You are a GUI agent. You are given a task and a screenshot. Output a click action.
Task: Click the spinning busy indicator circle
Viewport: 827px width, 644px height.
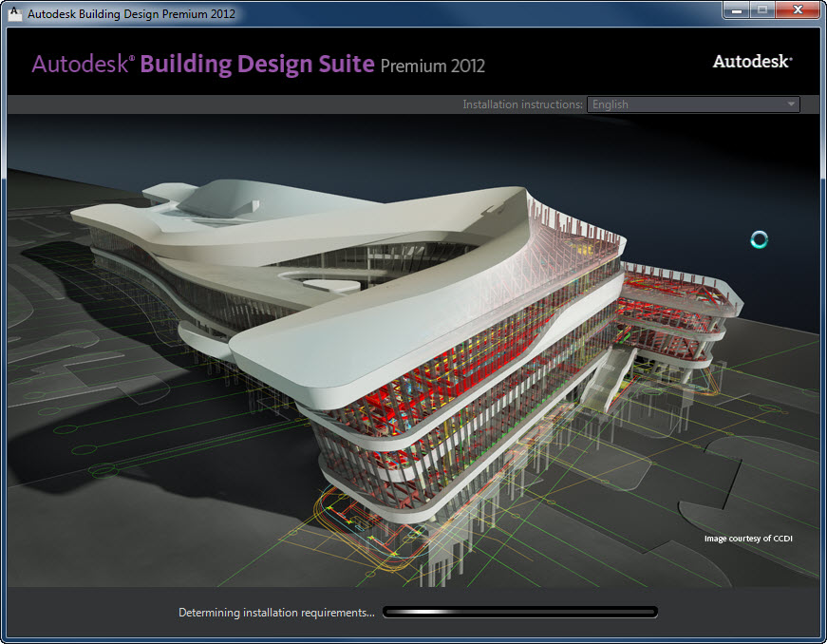coord(759,239)
